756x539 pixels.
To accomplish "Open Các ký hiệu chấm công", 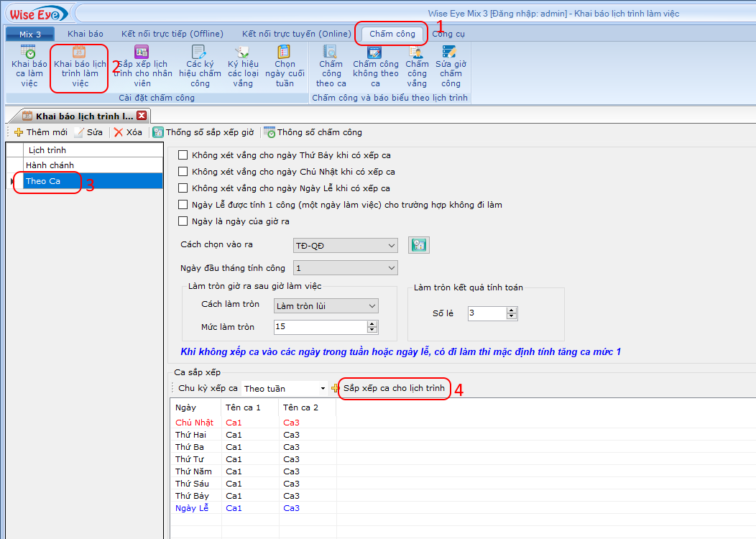I will tap(200, 65).
